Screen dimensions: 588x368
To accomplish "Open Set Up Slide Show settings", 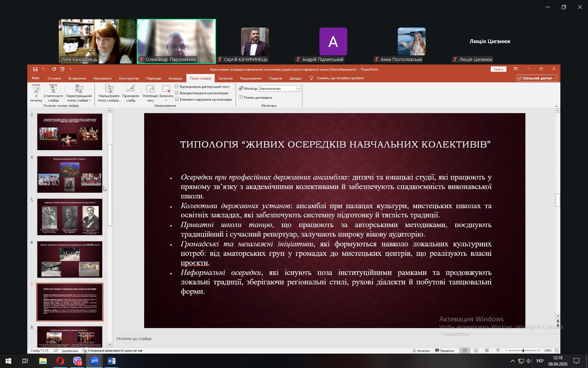I will point(109,89).
